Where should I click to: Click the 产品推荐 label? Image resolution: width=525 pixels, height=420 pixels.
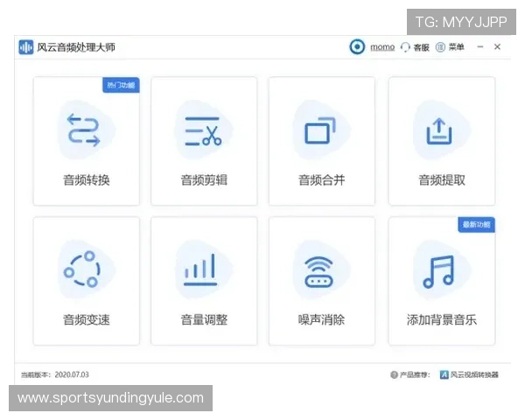click(x=415, y=374)
